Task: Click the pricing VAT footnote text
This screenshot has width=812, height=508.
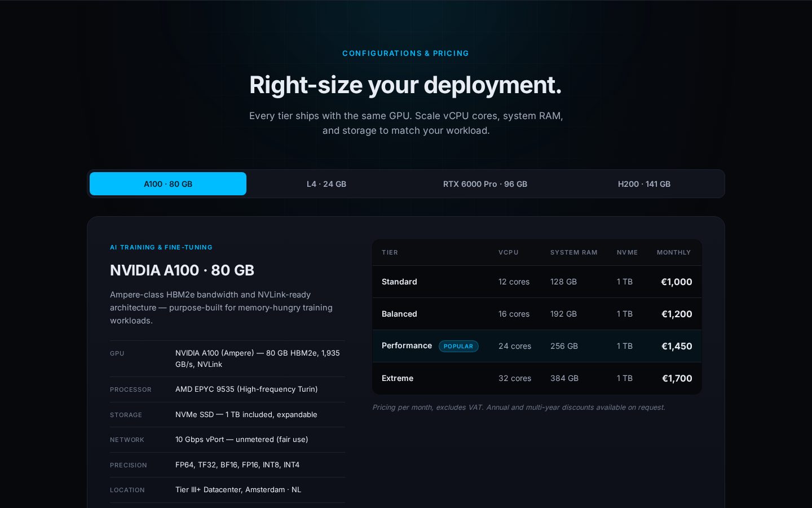Action: [x=519, y=407]
